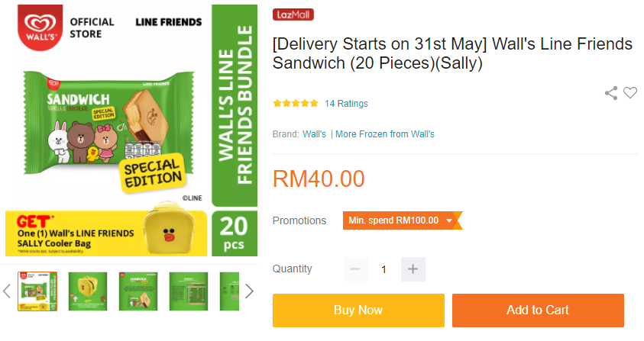
Task: Click the Add to Cart button
Action: pyautogui.click(x=538, y=310)
